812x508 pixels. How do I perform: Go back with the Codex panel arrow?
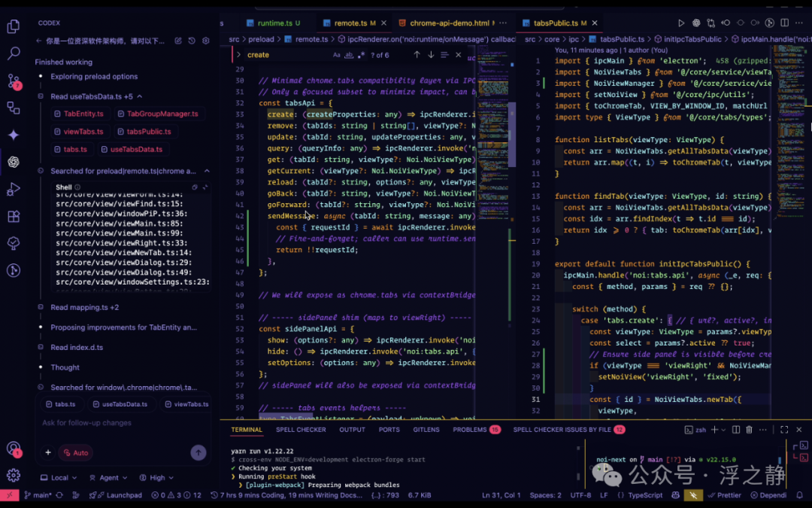point(39,41)
